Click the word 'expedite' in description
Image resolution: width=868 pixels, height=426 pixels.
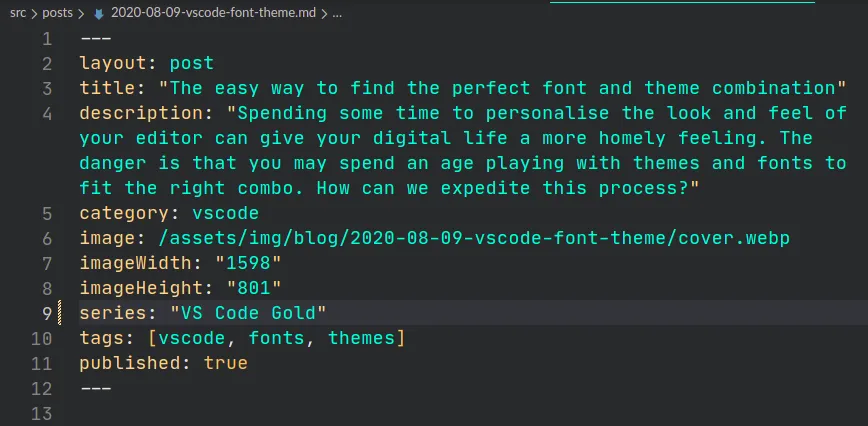(x=486, y=188)
